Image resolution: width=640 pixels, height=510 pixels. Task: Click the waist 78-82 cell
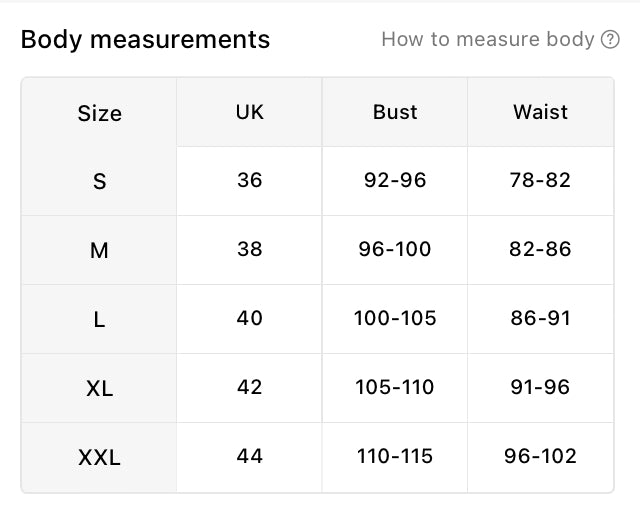point(540,180)
